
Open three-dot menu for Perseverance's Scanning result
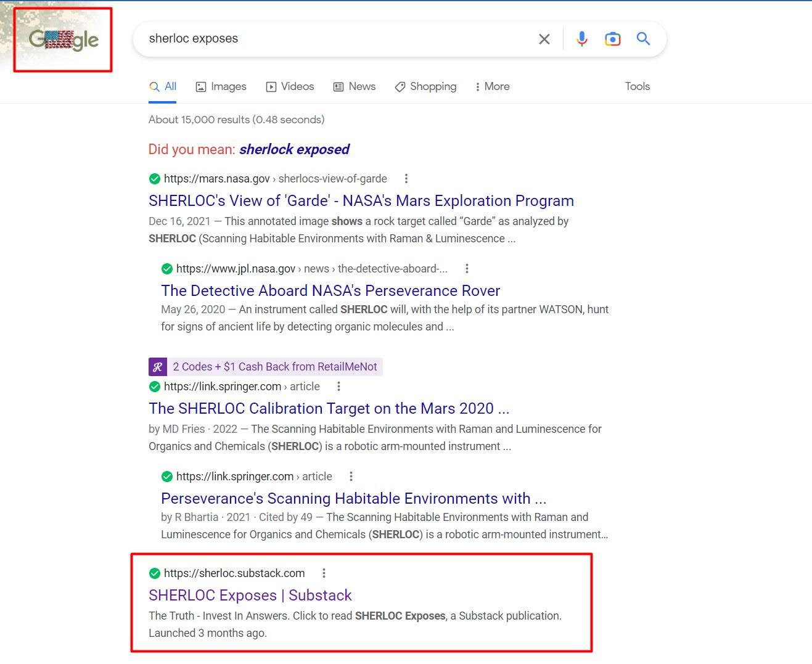(351, 477)
